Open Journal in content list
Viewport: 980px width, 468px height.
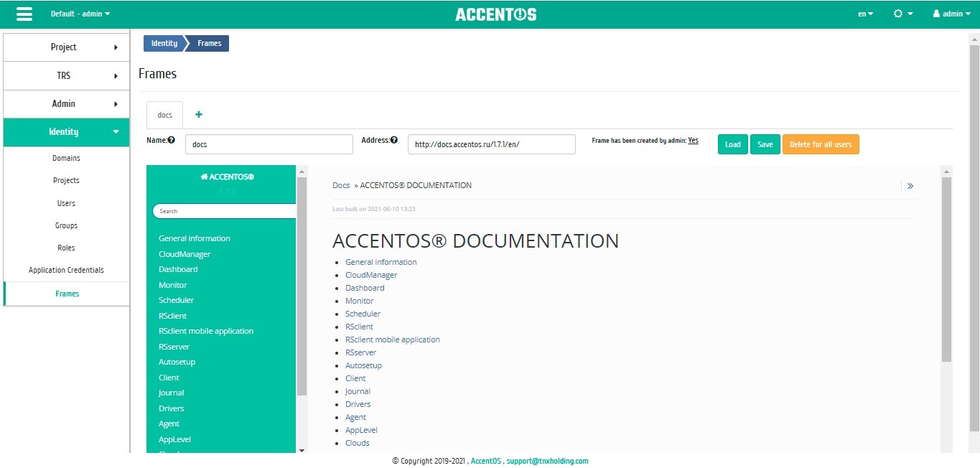pyautogui.click(x=358, y=391)
